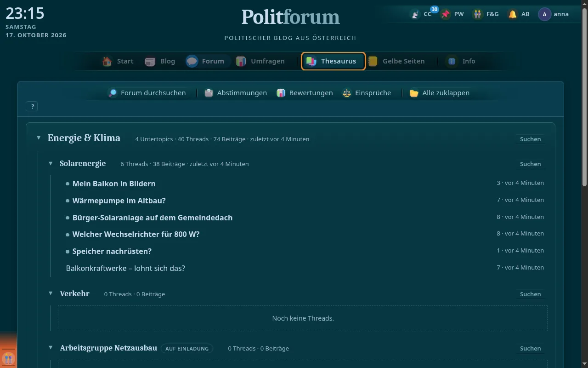588x368 pixels.
Task: Open Gelbe Seiten via the yellow book icon
Action: 373,61
